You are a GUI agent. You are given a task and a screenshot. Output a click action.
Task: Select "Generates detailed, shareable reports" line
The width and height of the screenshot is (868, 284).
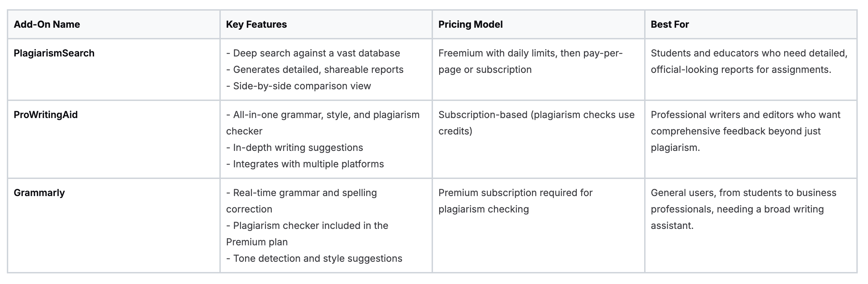tap(318, 69)
